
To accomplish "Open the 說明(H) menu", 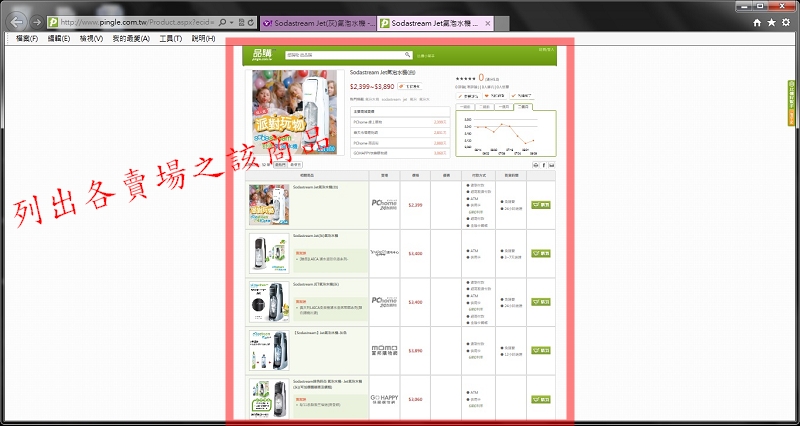I will point(203,39).
